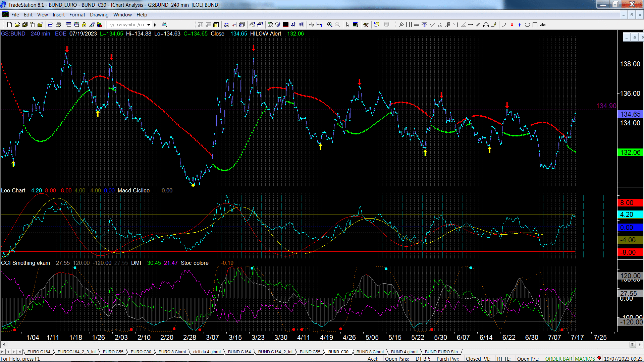644x362 pixels.
Task: Click the go arrow beside symbol box
Action: click(x=155, y=25)
